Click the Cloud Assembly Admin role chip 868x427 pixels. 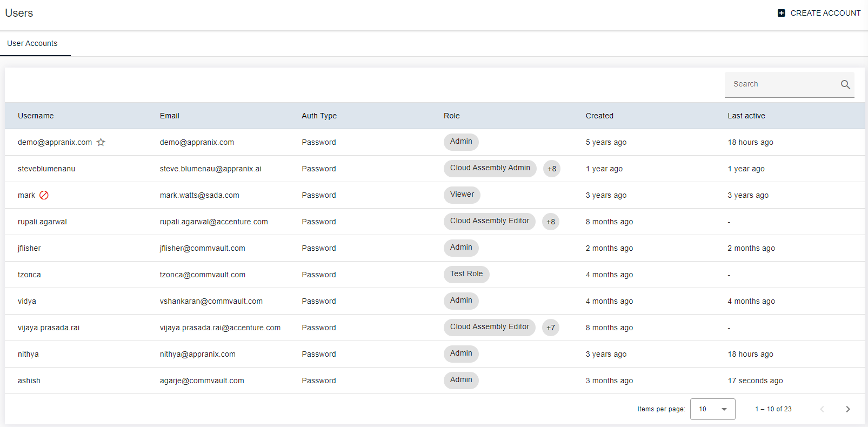490,168
